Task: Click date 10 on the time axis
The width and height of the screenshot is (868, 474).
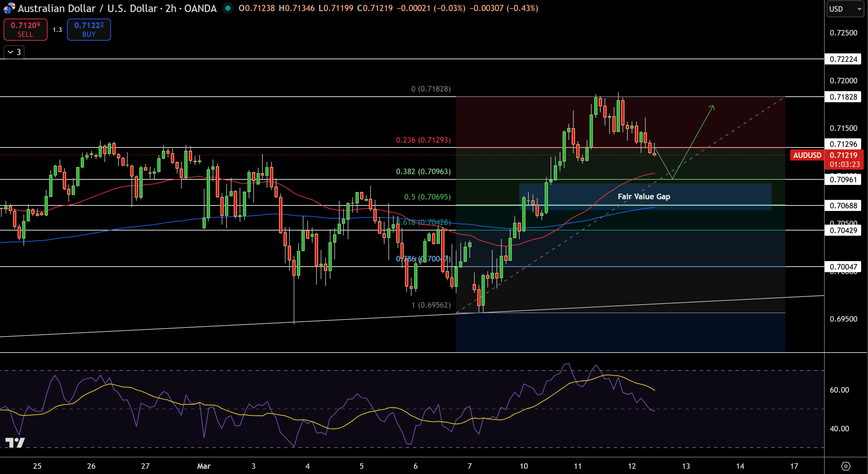Action: pyautogui.click(x=524, y=466)
